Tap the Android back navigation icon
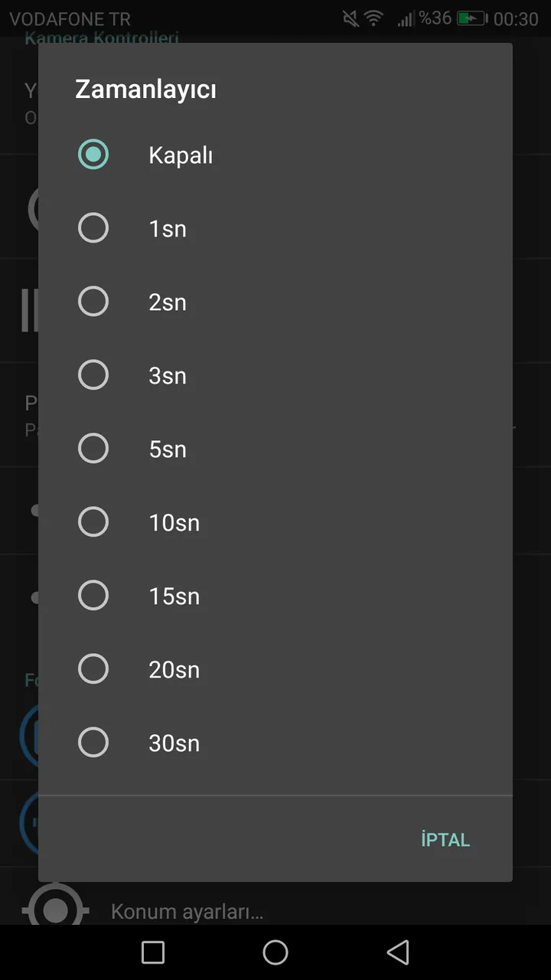The image size is (551, 980). pos(398,952)
